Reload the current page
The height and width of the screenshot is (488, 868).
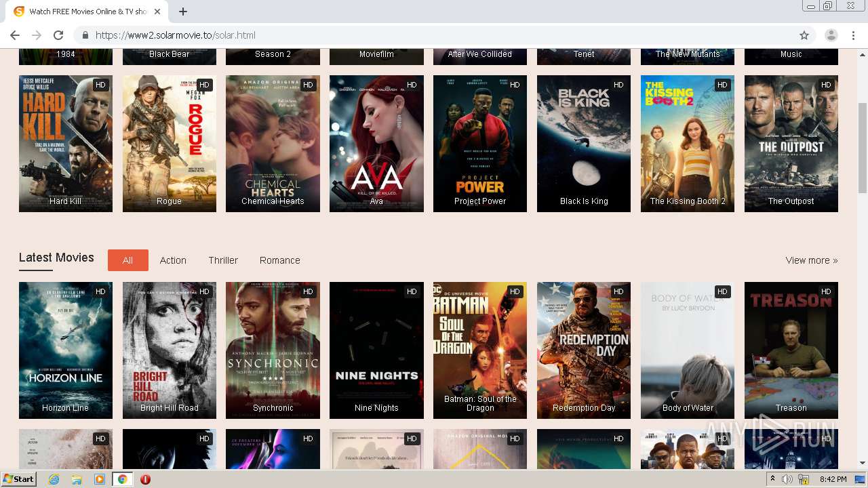pos(58,35)
